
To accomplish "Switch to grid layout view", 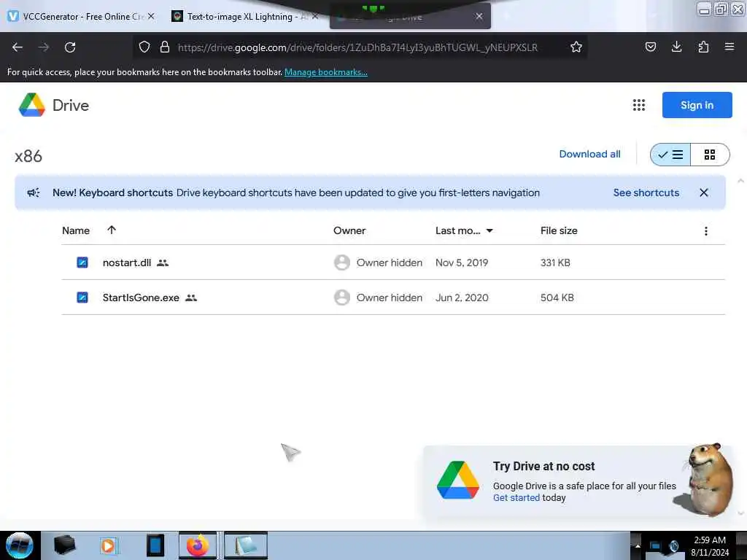I will point(710,155).
